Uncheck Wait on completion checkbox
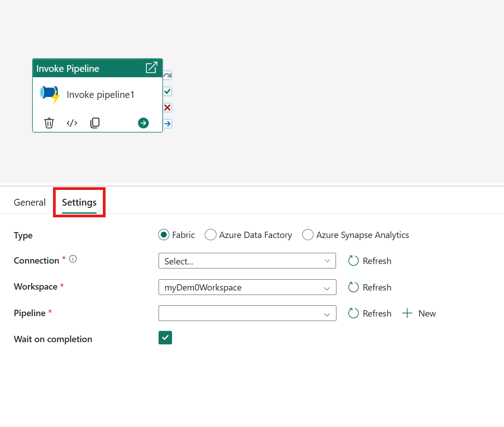Viewport: 504px width, 427px height. 165,338
